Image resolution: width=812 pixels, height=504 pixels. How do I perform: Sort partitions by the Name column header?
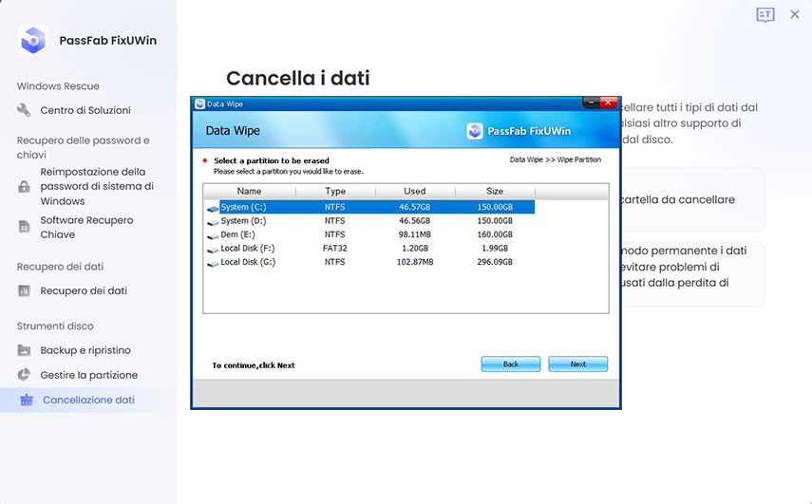pos(249,191)
